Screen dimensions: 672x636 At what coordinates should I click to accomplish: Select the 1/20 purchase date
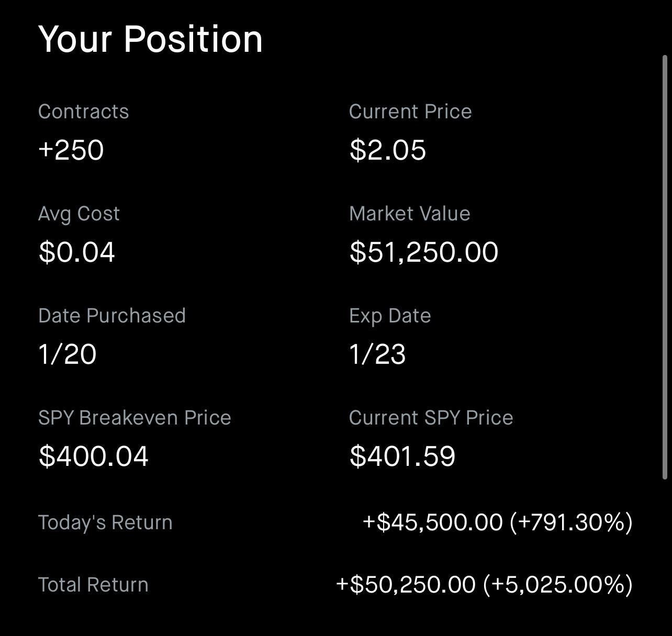click(x=68, y=354)
